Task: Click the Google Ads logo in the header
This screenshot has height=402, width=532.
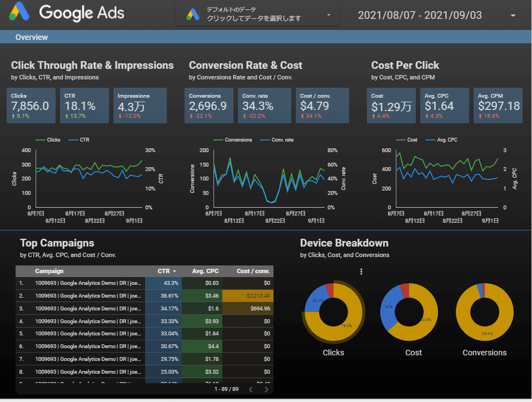Action: click(67, 13)
